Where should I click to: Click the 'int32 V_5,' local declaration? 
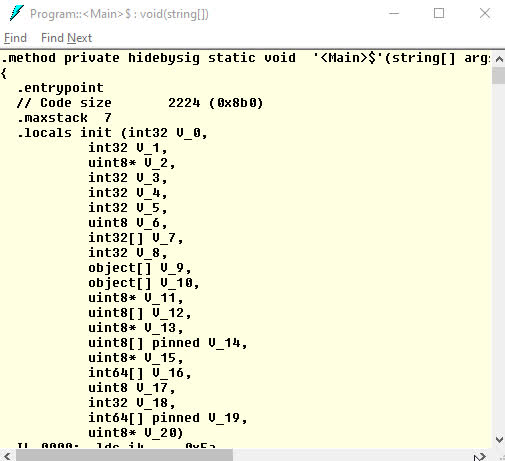(x=128, y=208)
